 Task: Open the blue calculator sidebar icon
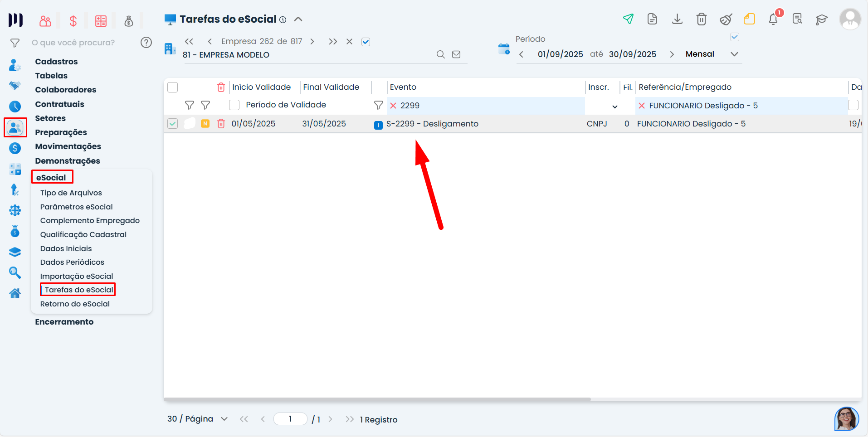point(15,170)
